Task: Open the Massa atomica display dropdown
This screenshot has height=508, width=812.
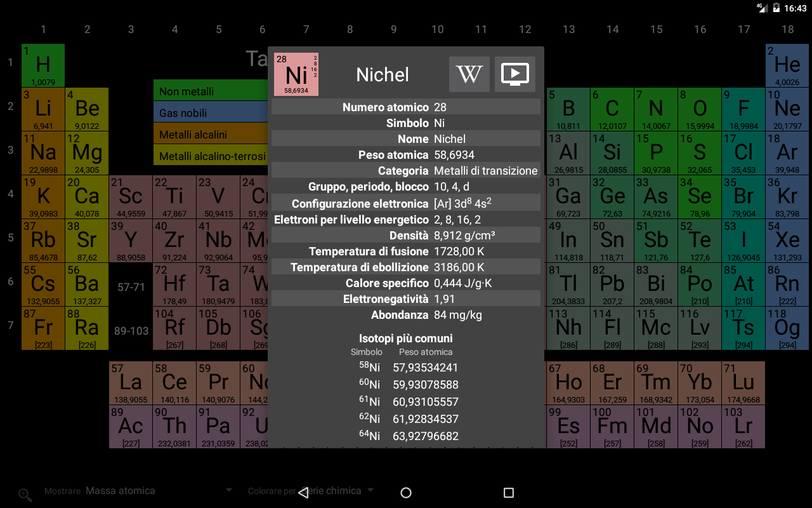Action: click(x=121, y=491)
